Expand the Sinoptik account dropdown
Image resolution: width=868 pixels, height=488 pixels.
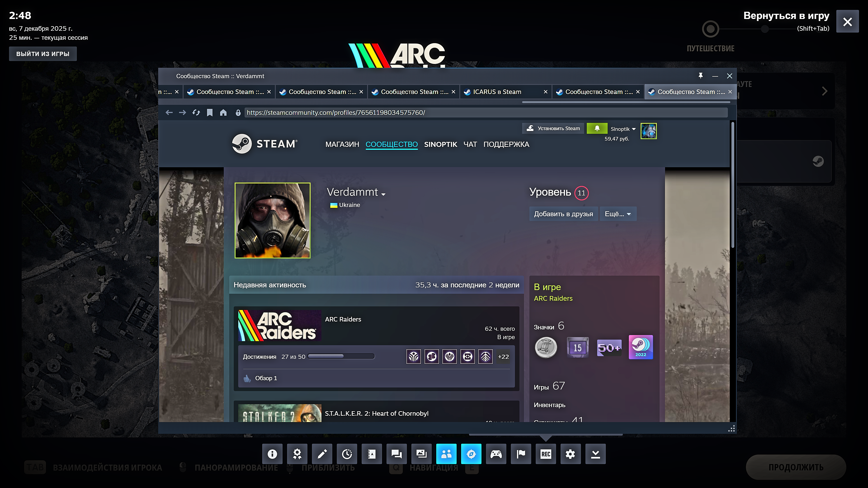(623, 129)
